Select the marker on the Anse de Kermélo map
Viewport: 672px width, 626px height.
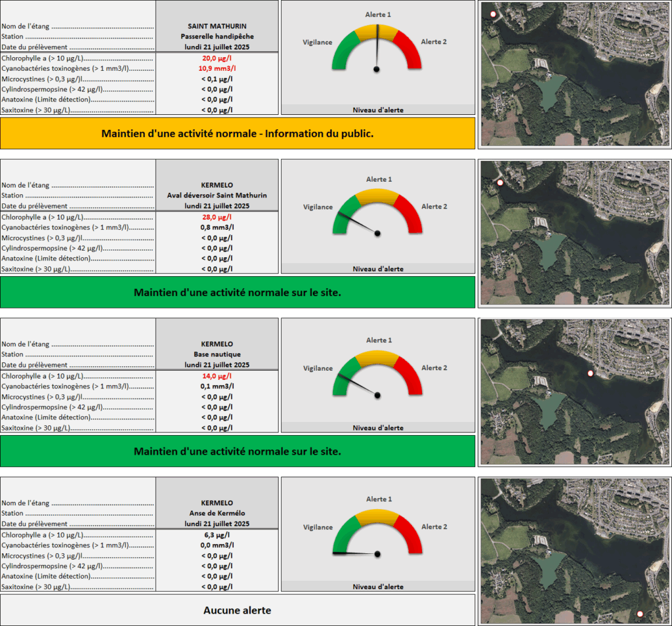tap(640, 614)
